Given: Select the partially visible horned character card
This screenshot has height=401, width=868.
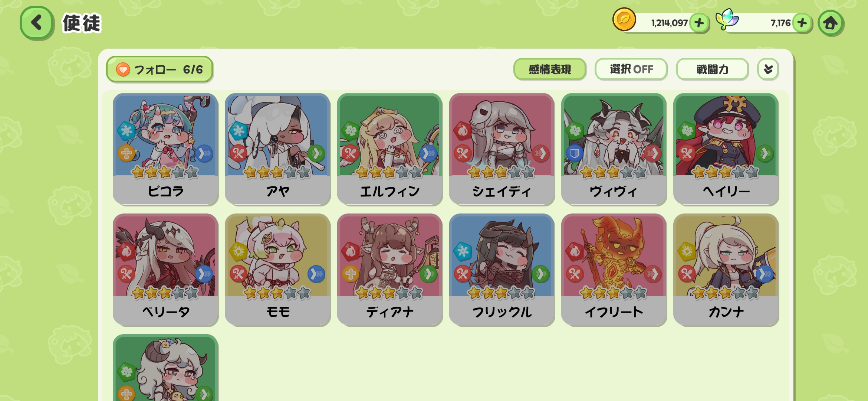Looking at the screenshot, I should tap(165, 368).
